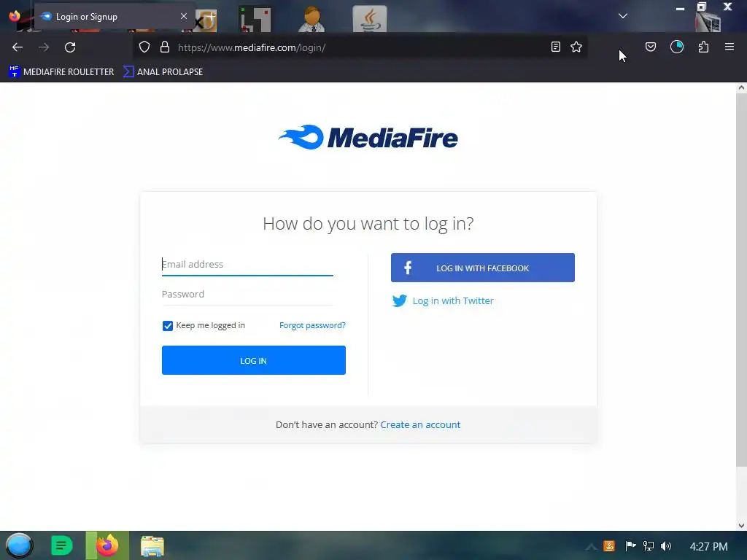Screen dimensions: 747x560
Task: Open the ANAL PROLAPSE bookmark
Action: click(163, 72)
